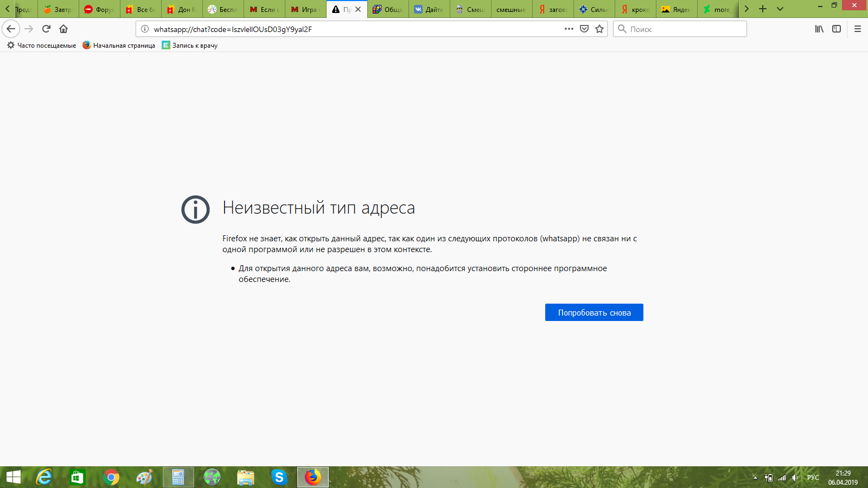Click the "Попробовать снова" button

tap(594, 312)
